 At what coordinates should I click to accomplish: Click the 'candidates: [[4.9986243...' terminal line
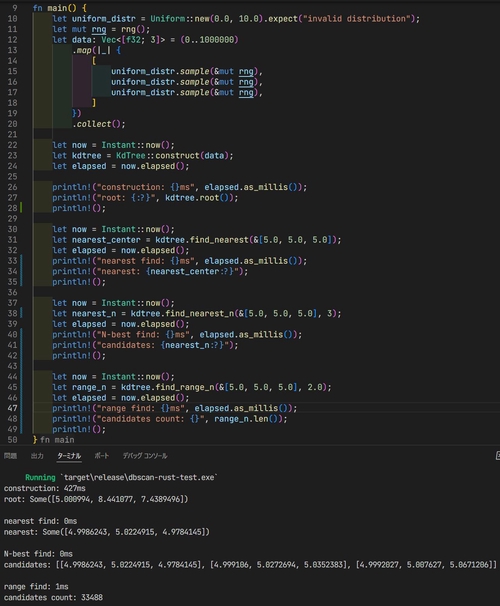pos(250,565)
